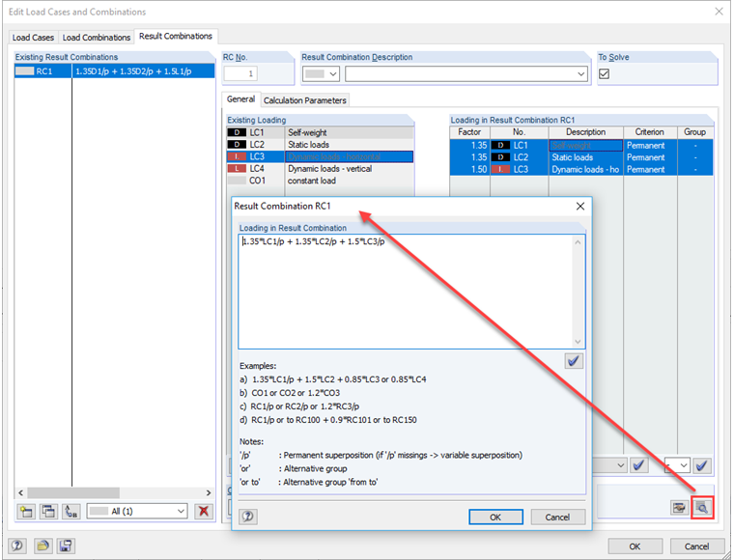Click the icon left of the magnifier button
This screenshot has height=560, width=734.
(x=679, y=508)
